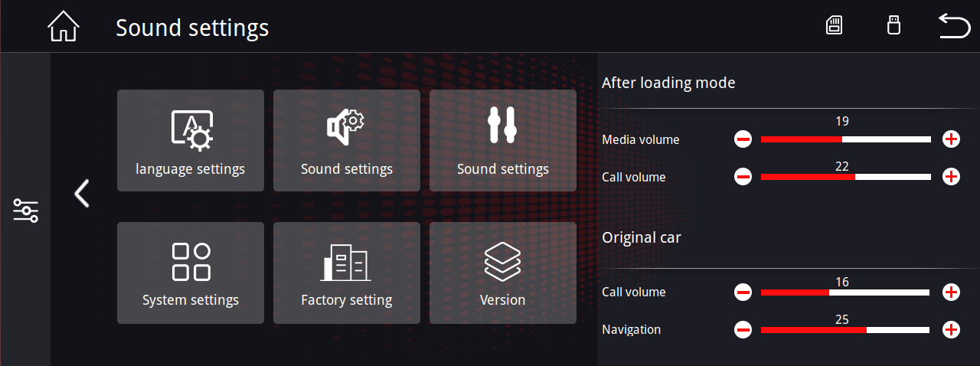The image size is (980, 366).
Task: Increase After loading Call volume
Action: [x=951, y=177]
